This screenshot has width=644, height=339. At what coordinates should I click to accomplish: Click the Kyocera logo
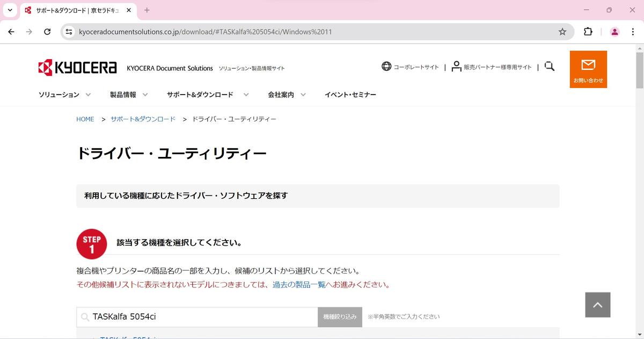[77, 68]
